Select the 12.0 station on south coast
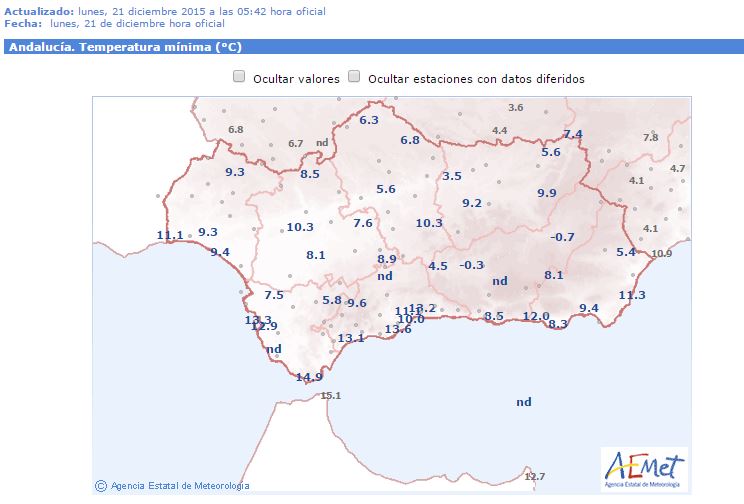The width and height of the screenshot is (744, 504). click(x=536, y=317)
